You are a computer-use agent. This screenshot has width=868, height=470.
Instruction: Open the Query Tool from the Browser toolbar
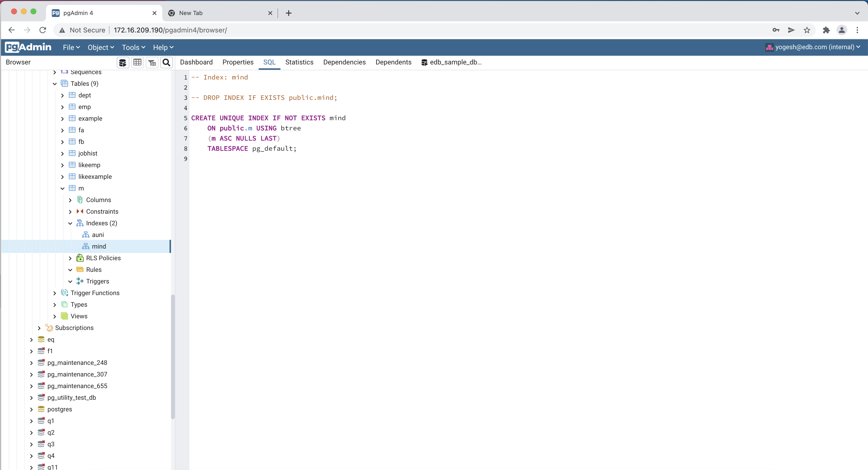[123, 62]
